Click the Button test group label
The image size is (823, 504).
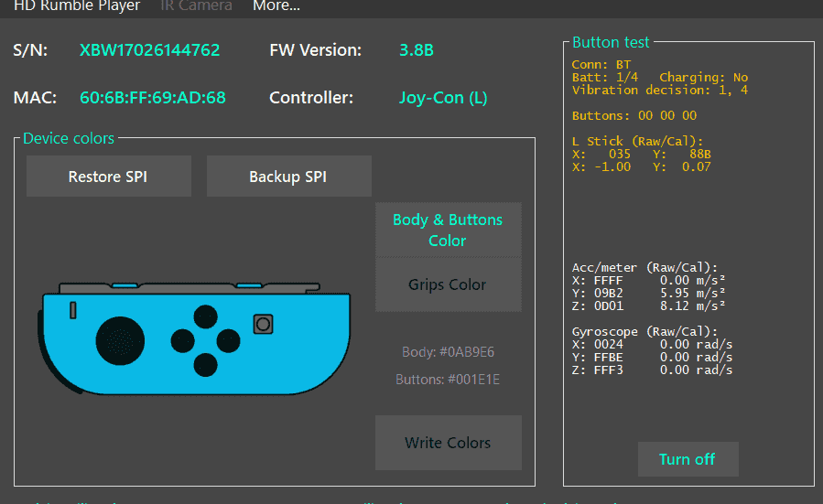611,42
